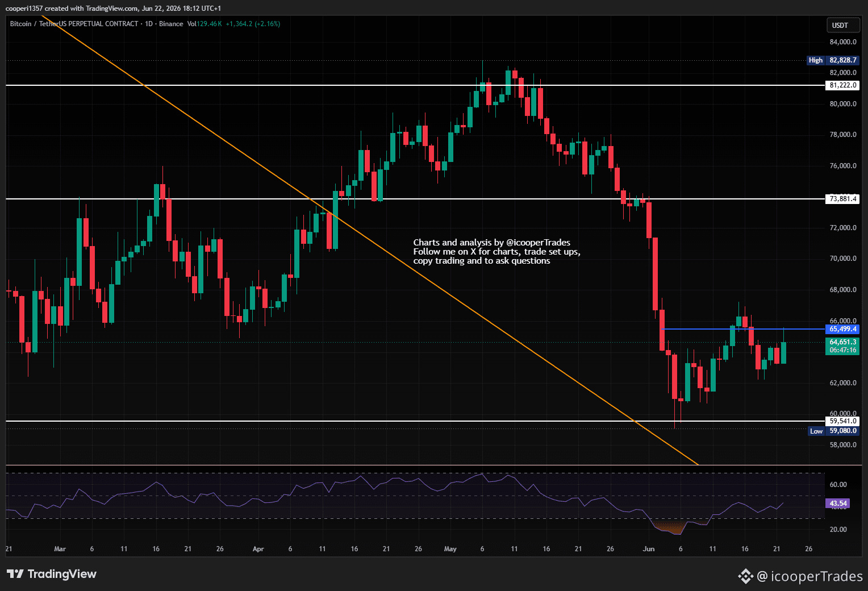Click the High 82,828.7 price label
This screenshot has height=591, width=868.
click(x=833, y=60)
